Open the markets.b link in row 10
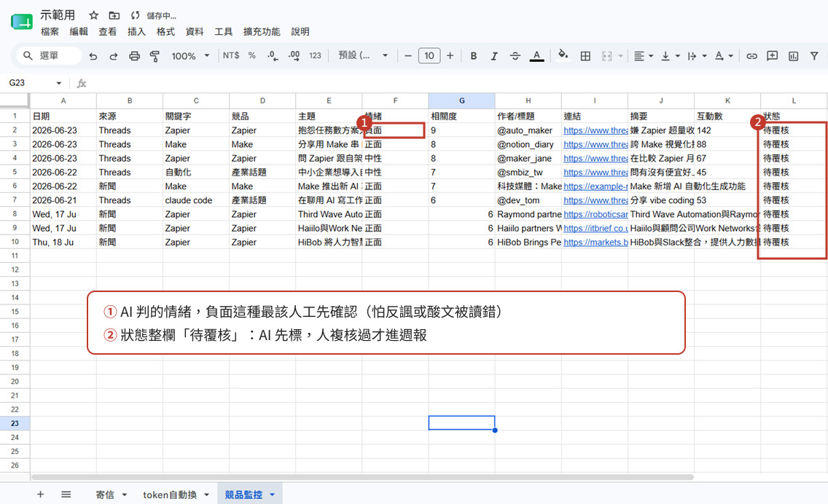The height and width of the screenshot is (504, 828). click(x=595, y=243)
